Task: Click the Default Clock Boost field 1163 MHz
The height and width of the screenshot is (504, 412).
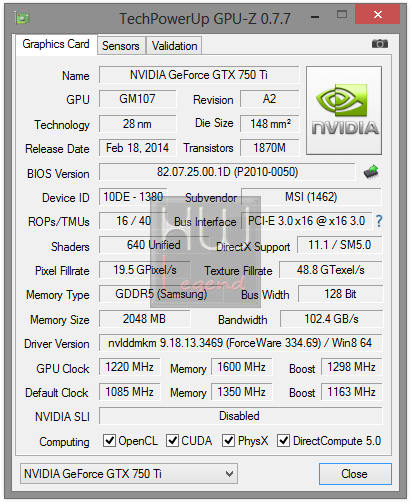Action: 351,392
